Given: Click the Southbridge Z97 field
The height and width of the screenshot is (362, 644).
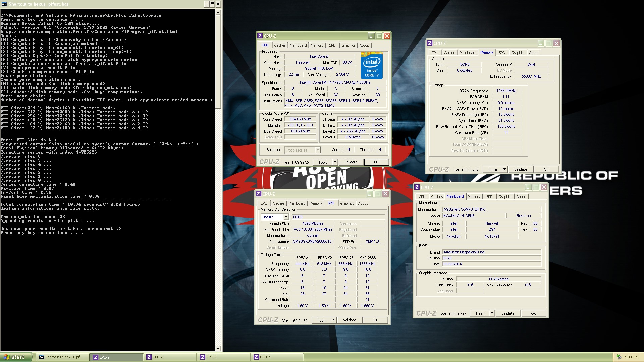Looking at the screenshot, I should 492,230.
